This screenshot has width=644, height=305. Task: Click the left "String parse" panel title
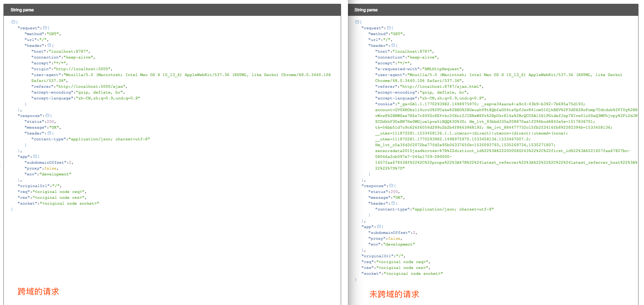point(22,10)
